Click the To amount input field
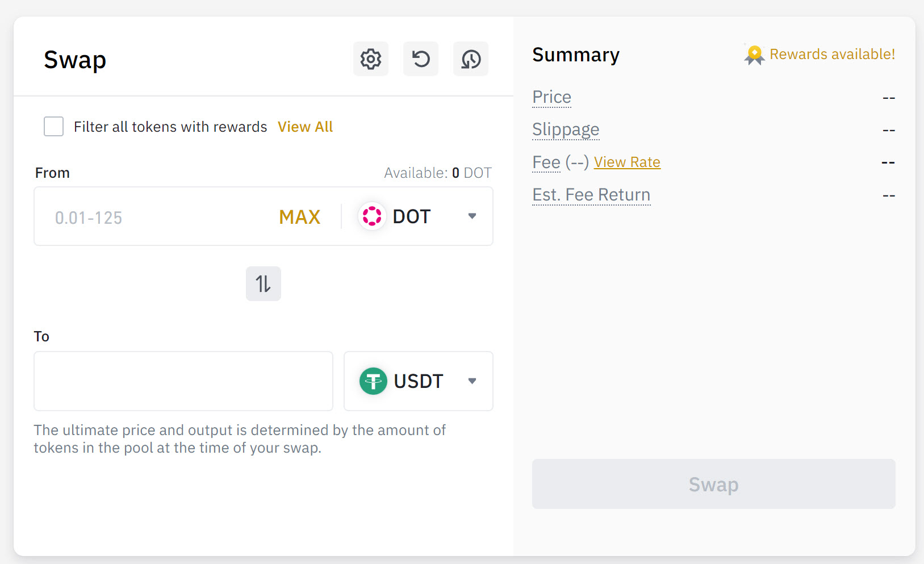 pyautogui.click(x=183, y=381)
